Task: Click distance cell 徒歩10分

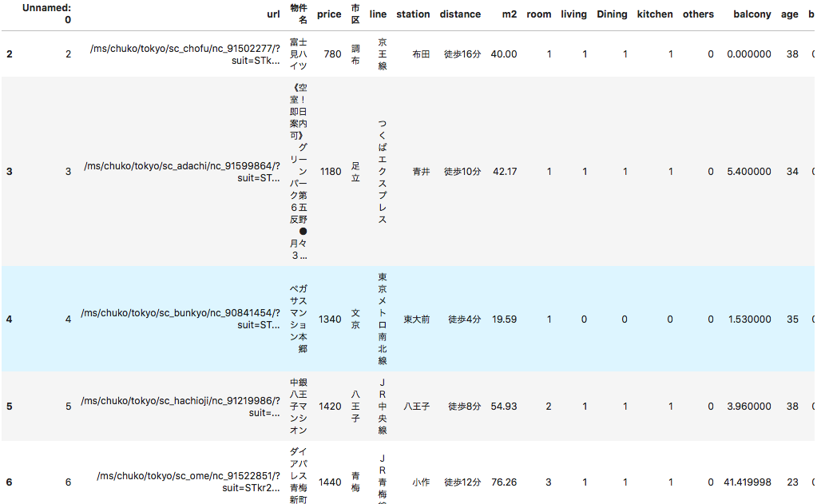Action: pyautogui.click(x=462, y=171)
